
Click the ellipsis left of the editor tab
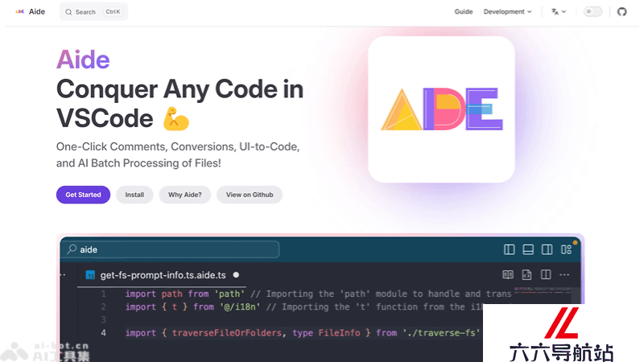(x=63, y=274)
